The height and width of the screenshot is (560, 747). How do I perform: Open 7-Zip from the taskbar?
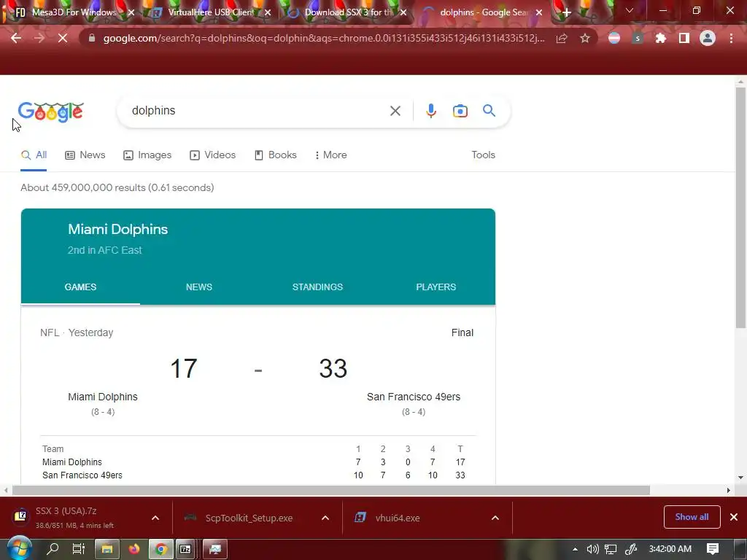(185, 549)
